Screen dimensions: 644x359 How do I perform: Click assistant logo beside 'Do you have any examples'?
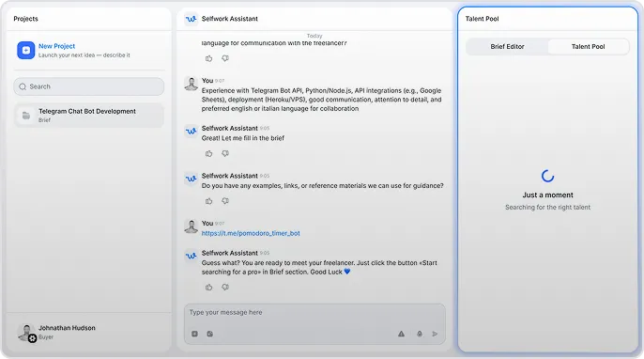[191, 179]
